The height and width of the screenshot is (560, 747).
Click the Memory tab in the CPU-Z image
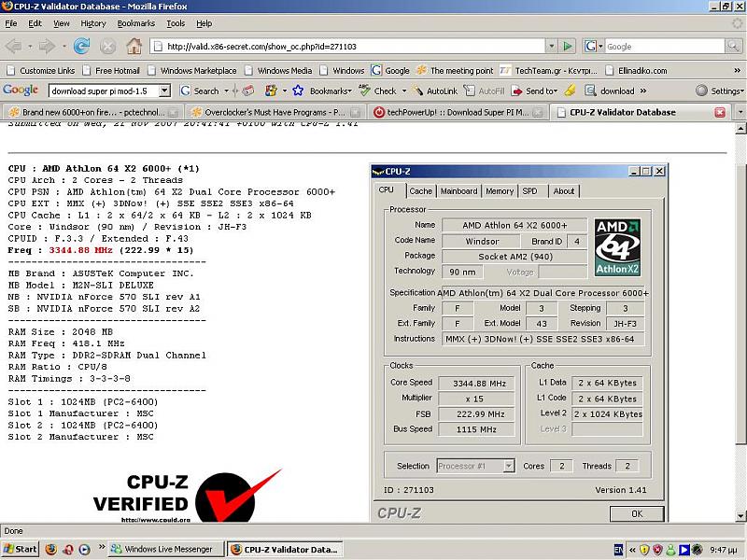coord(500,191)
